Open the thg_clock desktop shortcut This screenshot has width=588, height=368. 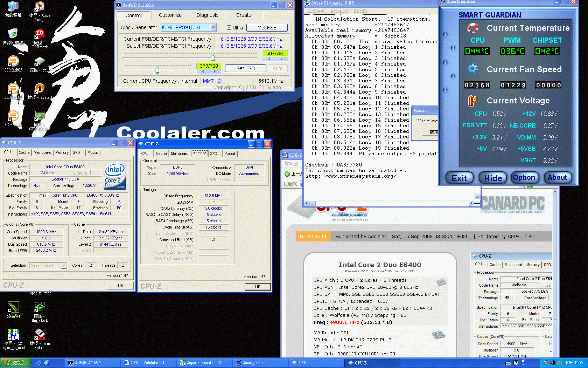coord(40,312)
